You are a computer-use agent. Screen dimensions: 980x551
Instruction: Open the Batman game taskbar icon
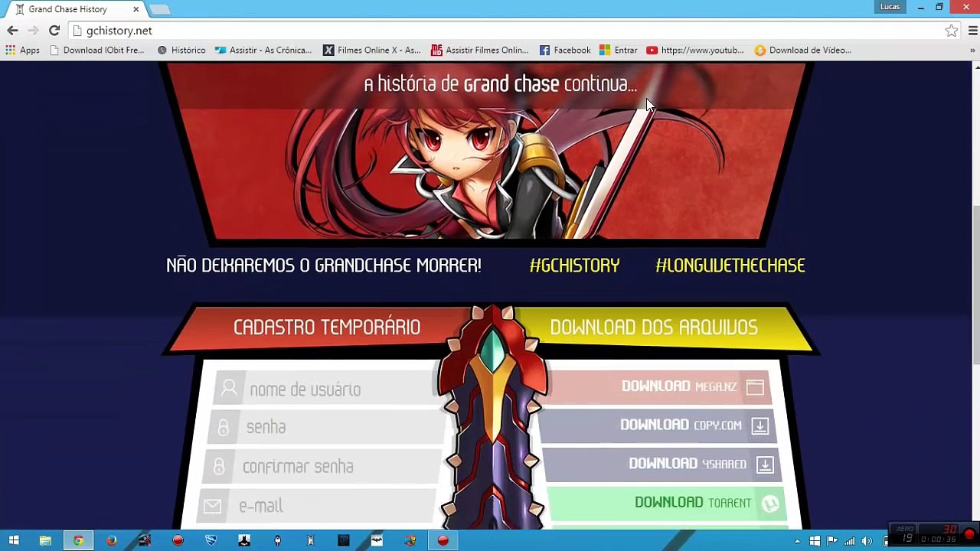244,540
